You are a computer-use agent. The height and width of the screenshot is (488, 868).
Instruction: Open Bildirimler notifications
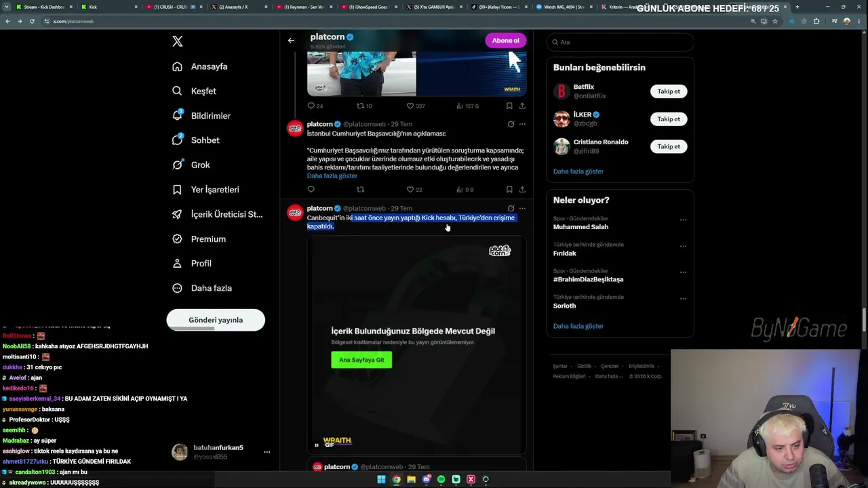201,116
